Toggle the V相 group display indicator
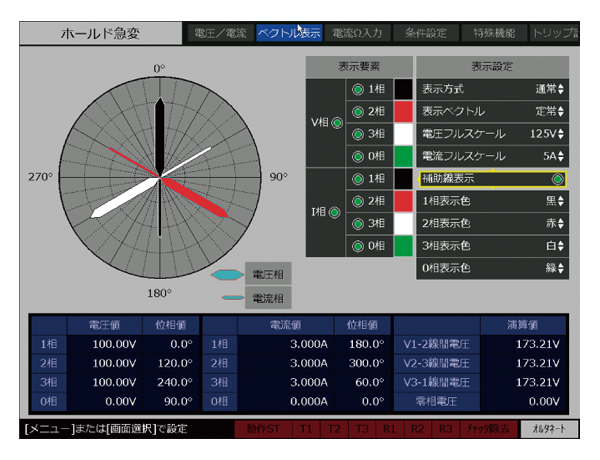600x460 pixels. pyautogui.click(x=336, y=123)
